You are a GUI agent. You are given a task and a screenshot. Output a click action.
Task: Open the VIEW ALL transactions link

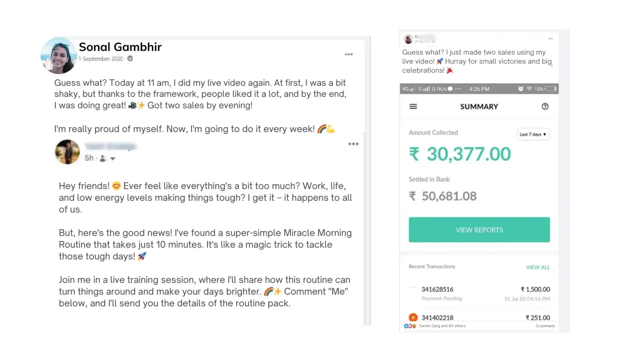pos(538,267)
